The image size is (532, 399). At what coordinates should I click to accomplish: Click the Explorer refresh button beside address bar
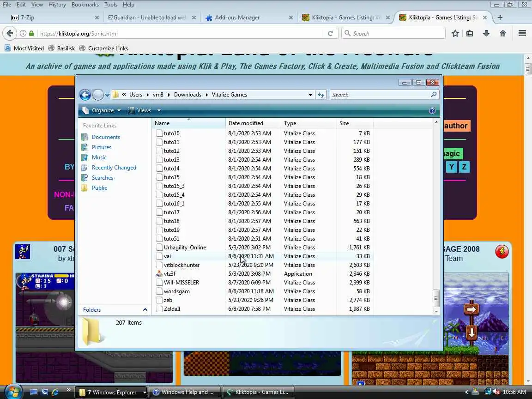(320, 95)
